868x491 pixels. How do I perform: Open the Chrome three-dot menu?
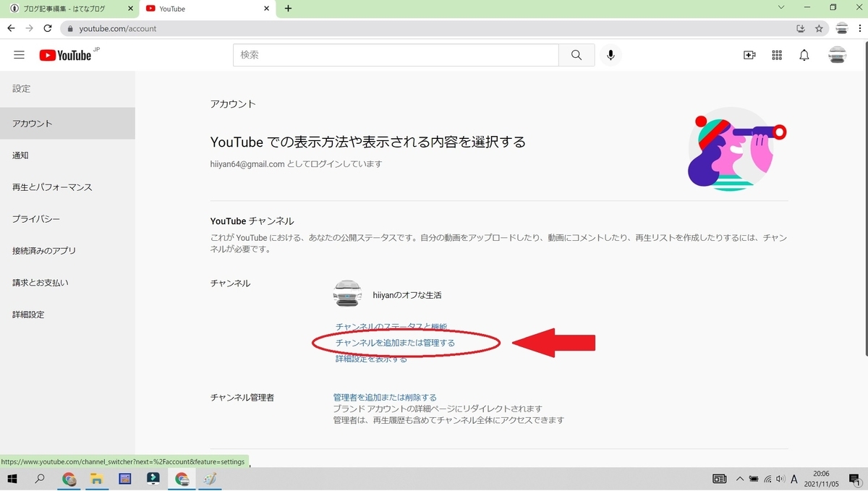(x=859, y=28)
